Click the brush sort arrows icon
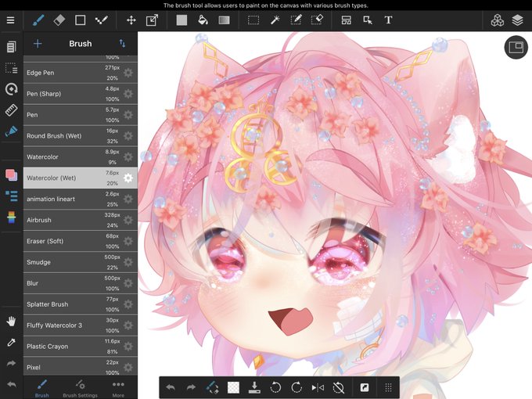Screen dimensions: 532x399 pyautogui.click(x=122, y=44)
